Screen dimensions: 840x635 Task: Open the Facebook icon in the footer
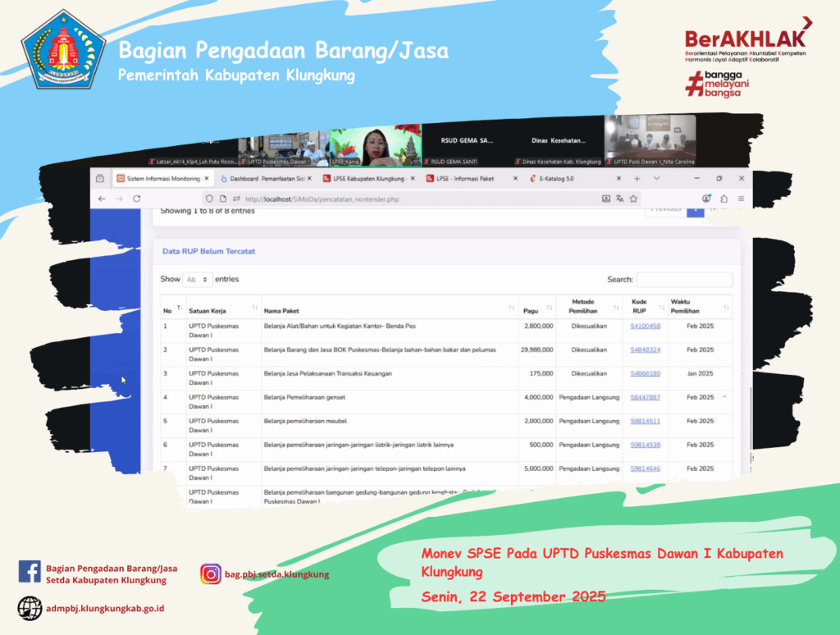pos(30,572)
